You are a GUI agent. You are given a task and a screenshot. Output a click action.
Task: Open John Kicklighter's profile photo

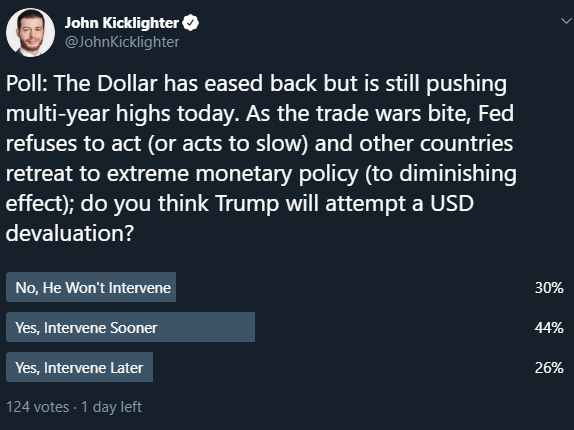30,33
